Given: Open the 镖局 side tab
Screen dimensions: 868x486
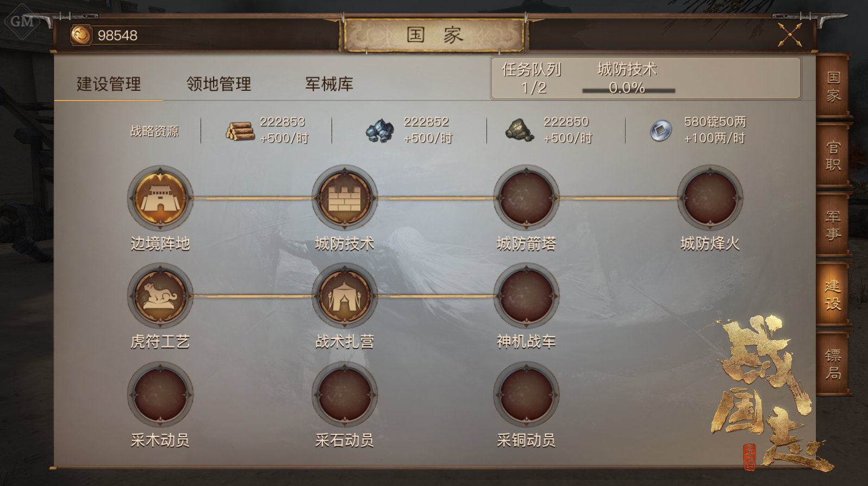Looking at the screenshot, I should (x=833, y=364).
